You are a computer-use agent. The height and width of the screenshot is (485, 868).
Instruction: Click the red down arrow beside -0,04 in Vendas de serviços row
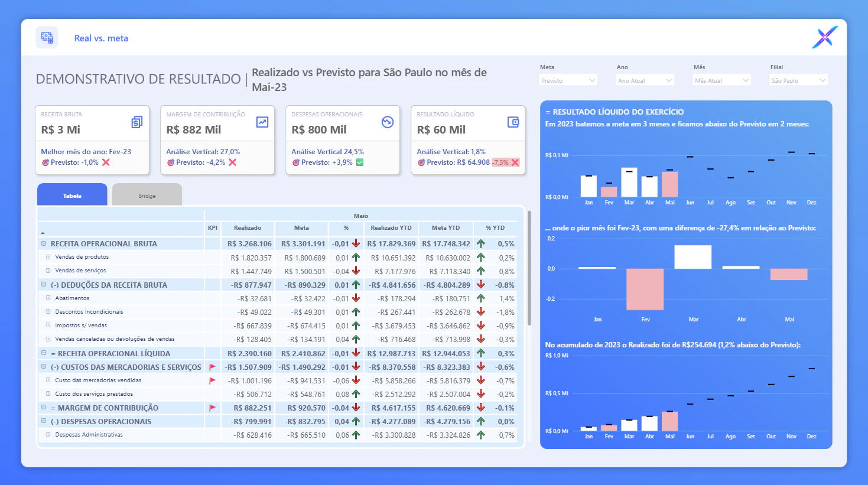tap(356, 271)
